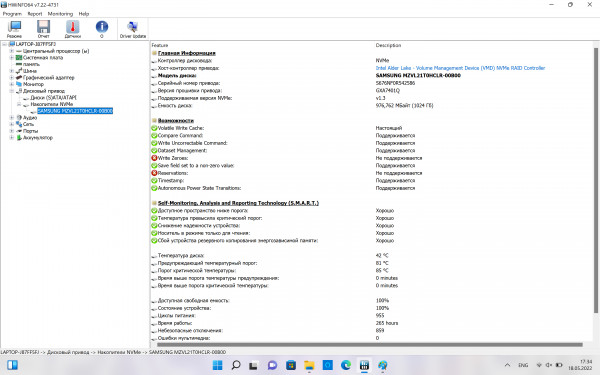600x375 pixels.
Task: Open the Chat taskbar icon
Action: [x=272, y=365]
